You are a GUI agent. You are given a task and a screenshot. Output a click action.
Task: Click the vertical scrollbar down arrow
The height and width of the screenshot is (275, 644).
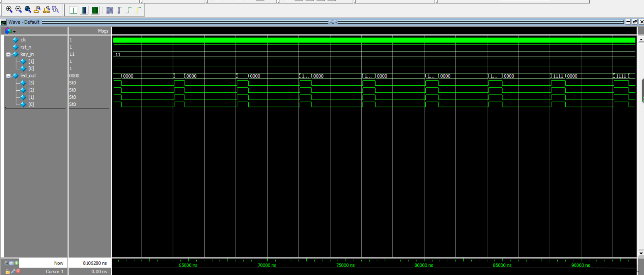pyautogui.click(x=641, y=253)
